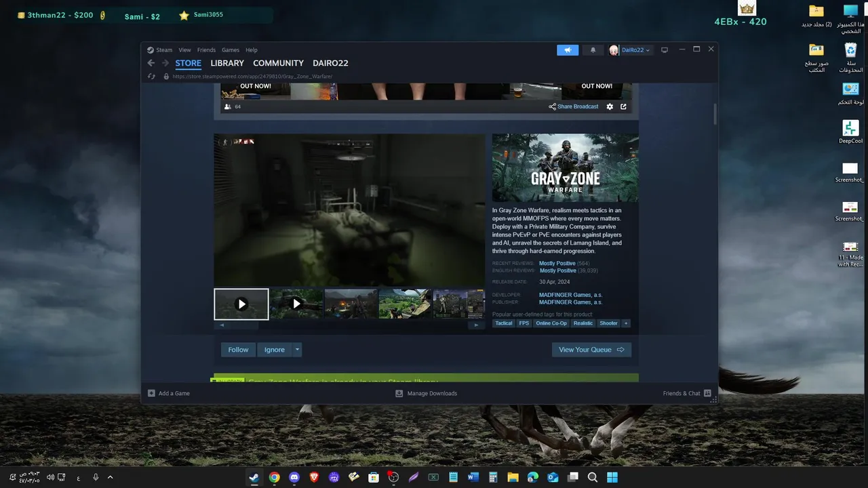Show hidden tray icons chevron

tap(111, 477)
